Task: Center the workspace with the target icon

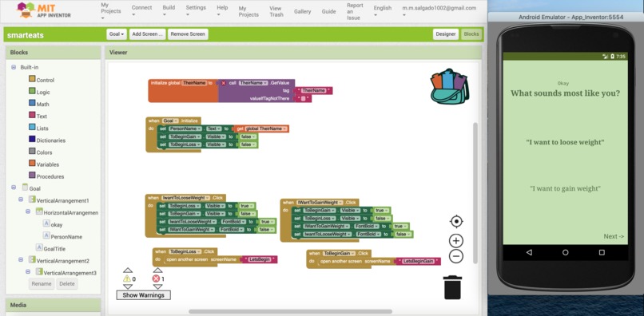Action: point(456,222)
